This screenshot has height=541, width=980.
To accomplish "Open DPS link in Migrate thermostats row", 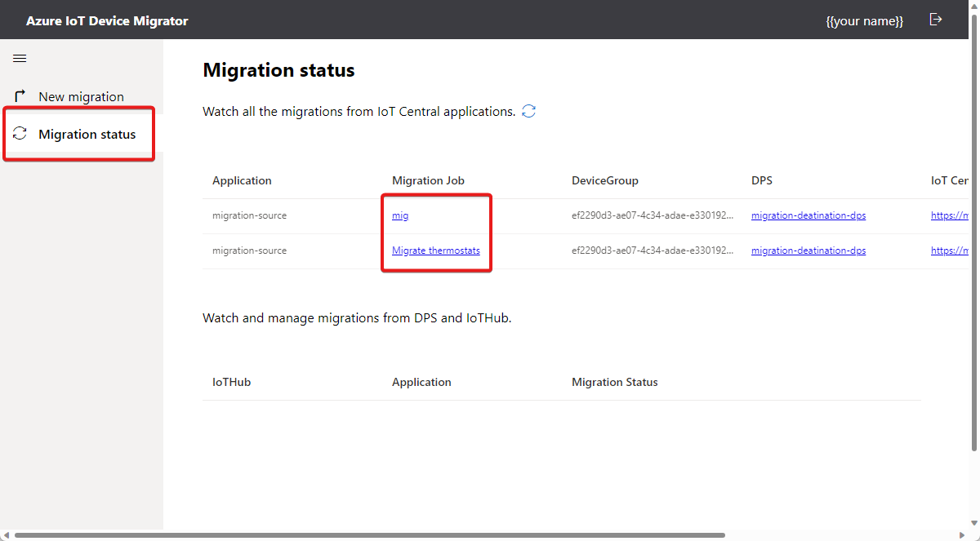I will coord(808,251).
